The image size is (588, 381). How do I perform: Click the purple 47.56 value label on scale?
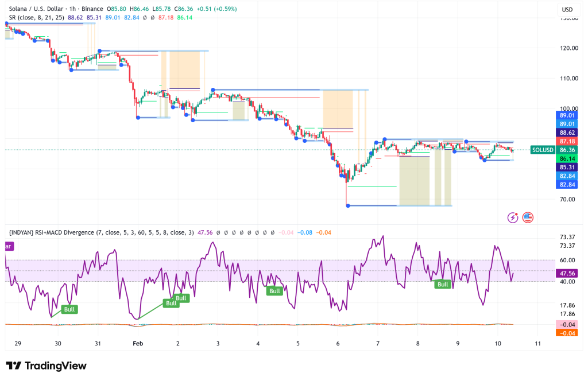tap(566, 274)
